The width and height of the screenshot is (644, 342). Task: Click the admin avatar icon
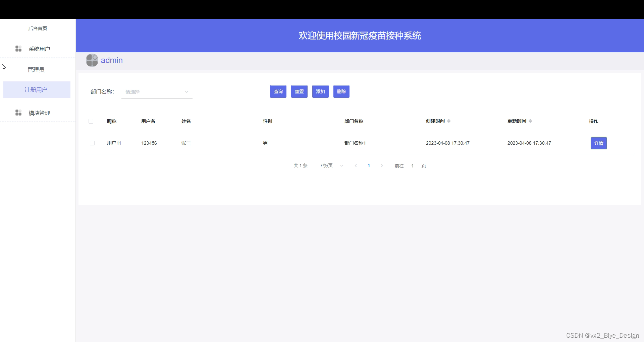click(x=92, y=60)
